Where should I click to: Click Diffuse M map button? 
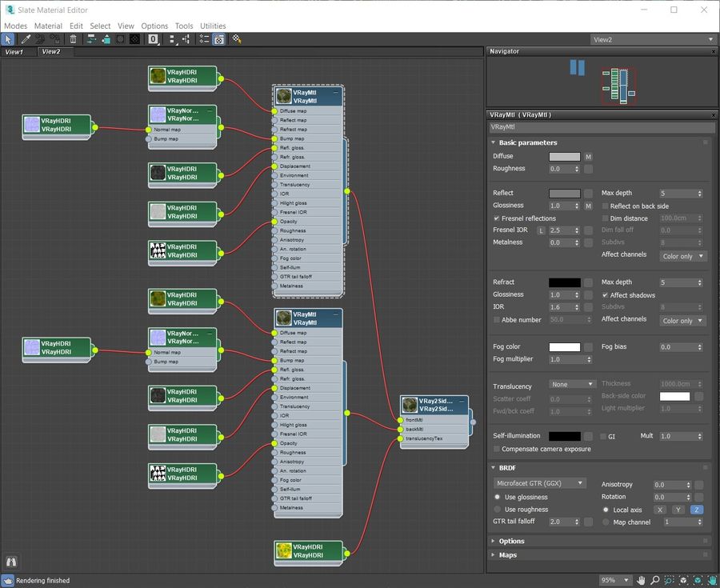pos(588,157)
